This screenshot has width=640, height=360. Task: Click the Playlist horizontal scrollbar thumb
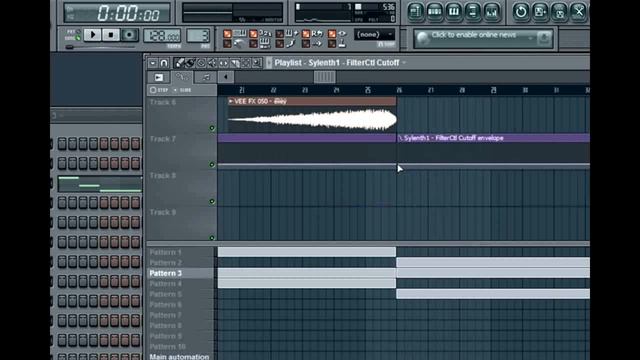click(324, 77)
